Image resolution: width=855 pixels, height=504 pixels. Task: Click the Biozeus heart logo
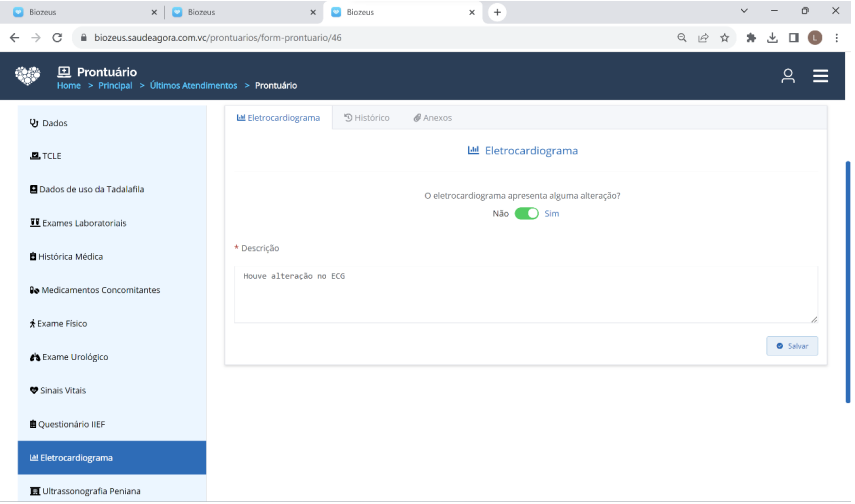[x=28, y=76]
